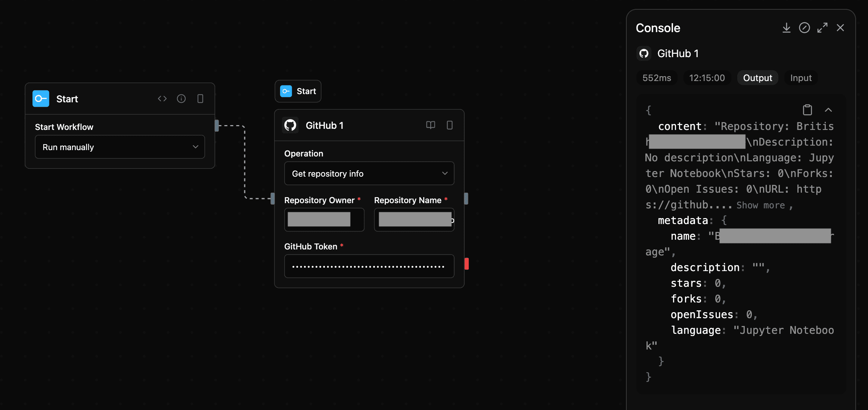
Task: Click the Start badge above the GitHub node
Action: click(298, 91)
